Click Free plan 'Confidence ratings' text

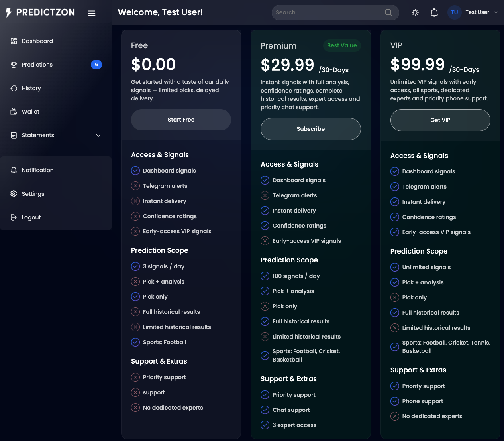coord(170,216)
